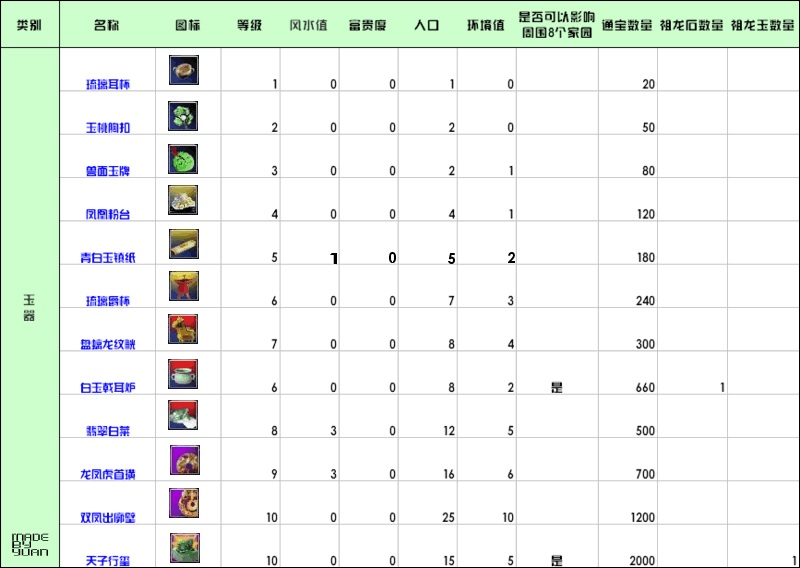Image resolution: width=800 pixels, height=568 pixels.
Task: Open the 白玉戟耳炉 link
Action: (108, 388)
